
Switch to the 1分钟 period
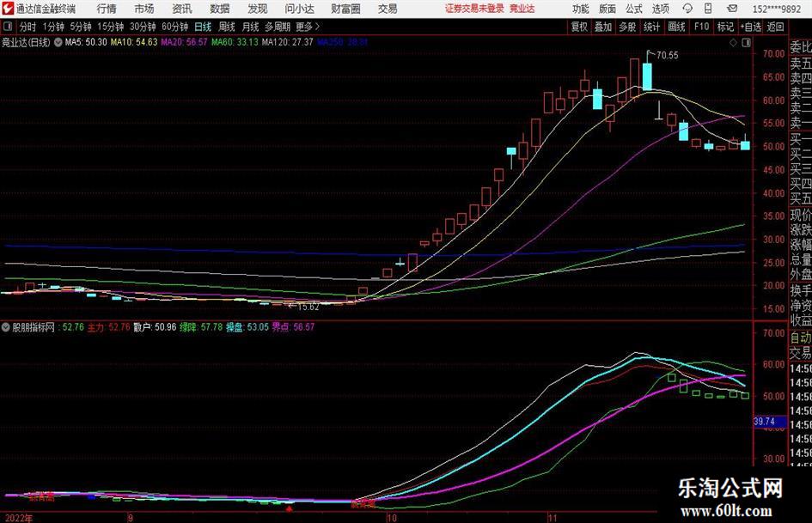(53, 27)
